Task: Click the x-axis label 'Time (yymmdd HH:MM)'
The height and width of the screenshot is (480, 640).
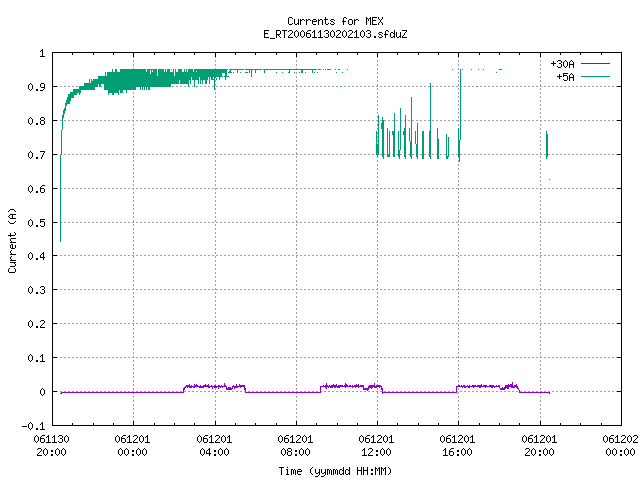Action: point(335,471)
